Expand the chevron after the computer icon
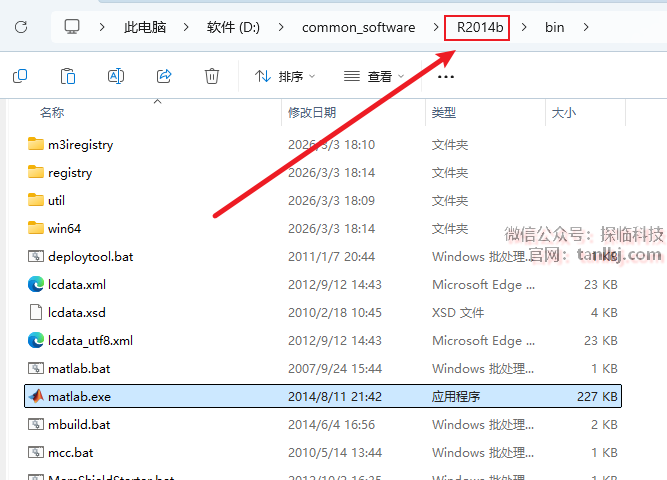Image resolution: width=667 pixels, height=480 pixels. click(102, 27)
